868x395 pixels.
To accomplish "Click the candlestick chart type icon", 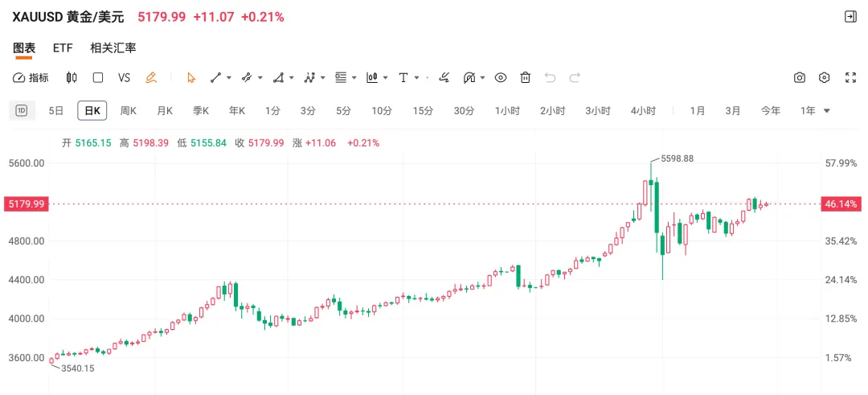I will (72, 78).
